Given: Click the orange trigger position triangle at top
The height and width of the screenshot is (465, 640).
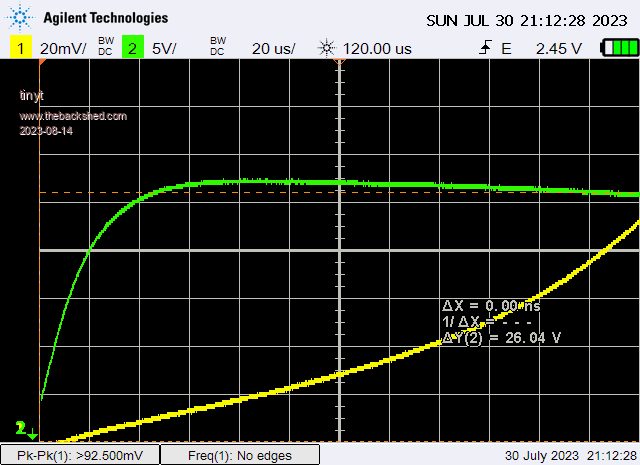Looking at the screenshot, I should [340, 63].
